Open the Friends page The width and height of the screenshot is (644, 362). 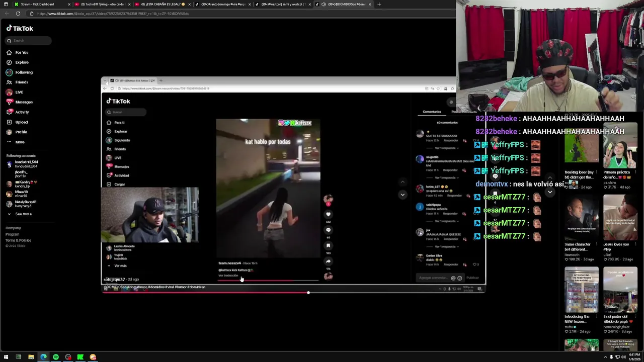tap(17, 82)
